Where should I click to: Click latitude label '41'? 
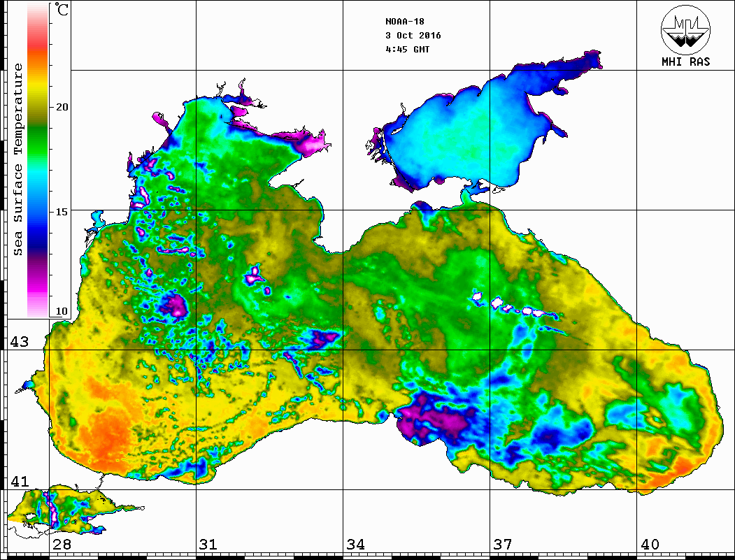(x=20, y=481)
